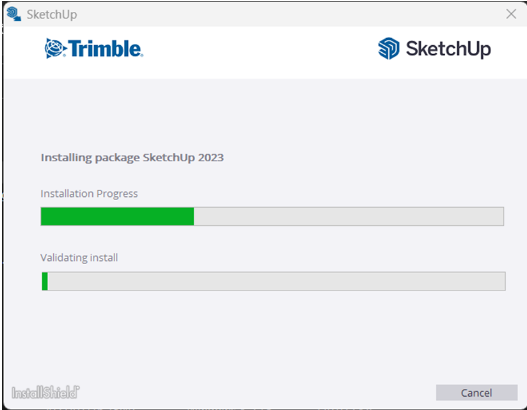Click the Cancel button
This screenshot has height=410, width=527.
476,393
